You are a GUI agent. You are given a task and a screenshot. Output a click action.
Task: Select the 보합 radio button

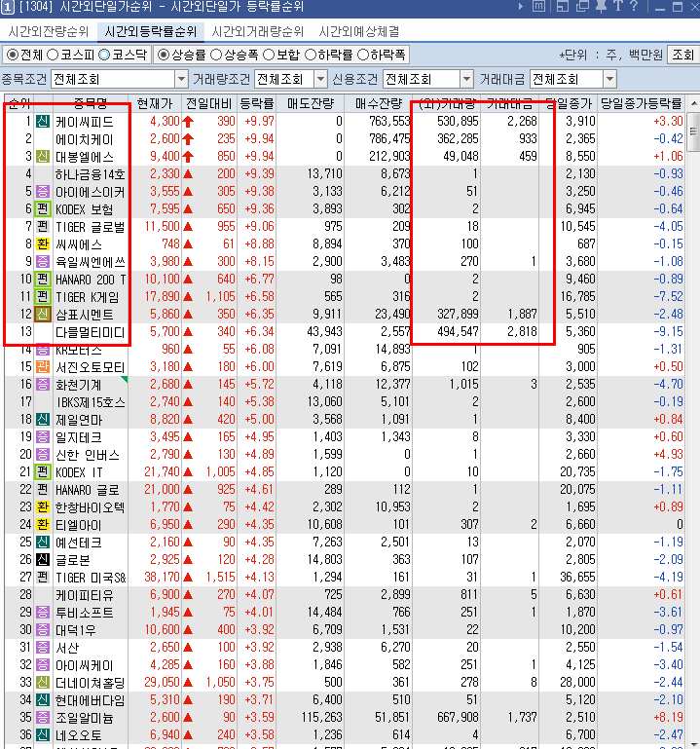coord(269,55)
